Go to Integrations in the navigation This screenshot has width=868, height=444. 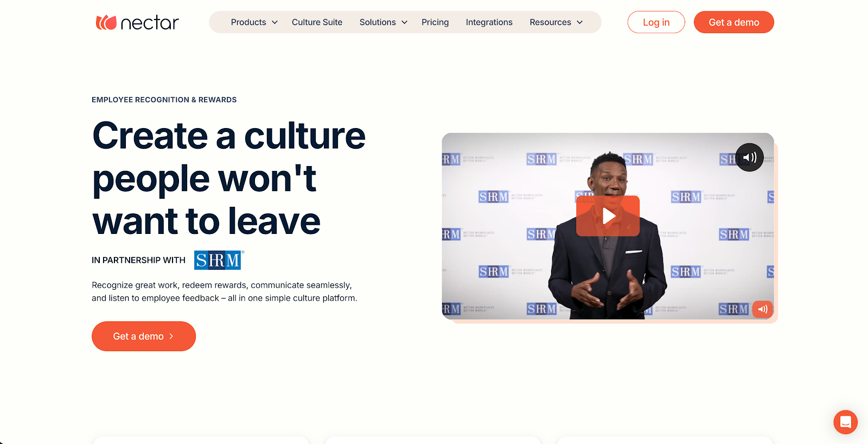489,22
